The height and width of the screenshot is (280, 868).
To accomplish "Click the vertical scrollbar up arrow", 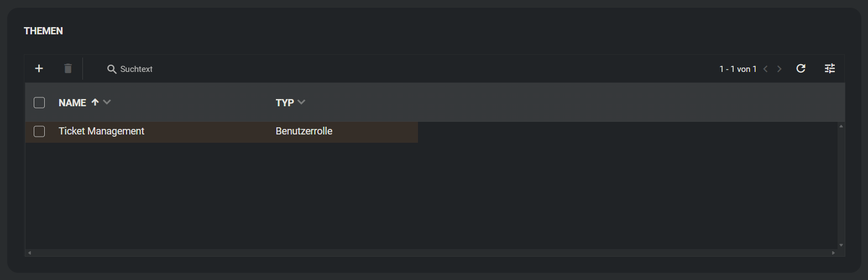I will (x=841, y=126).
